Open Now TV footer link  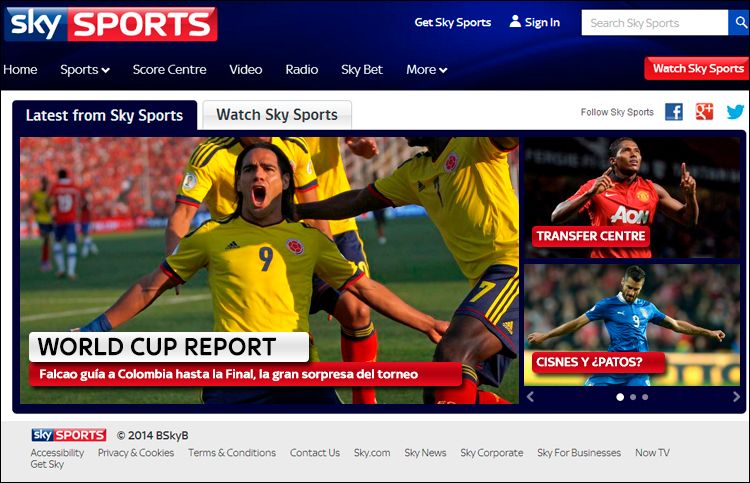(652, 452)
